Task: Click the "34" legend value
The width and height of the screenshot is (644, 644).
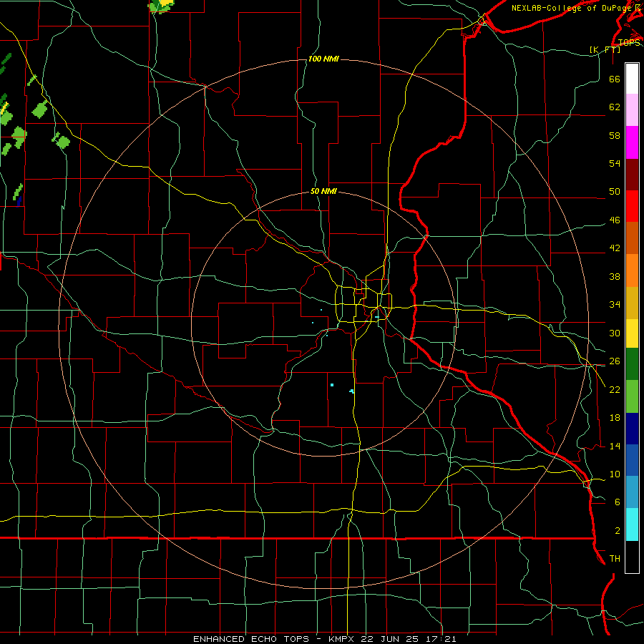Action: click(x=615, y=305)
